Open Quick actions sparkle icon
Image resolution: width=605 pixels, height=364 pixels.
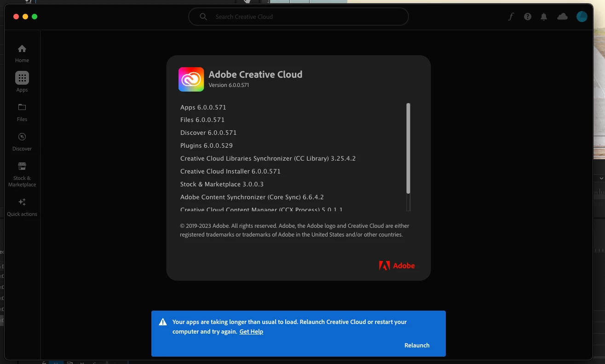[x=22, y=207]
